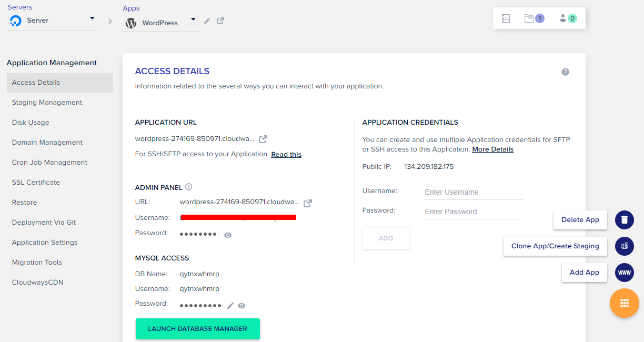
Task: Click the redacted Admin Panel username
Action: point(238,217)
